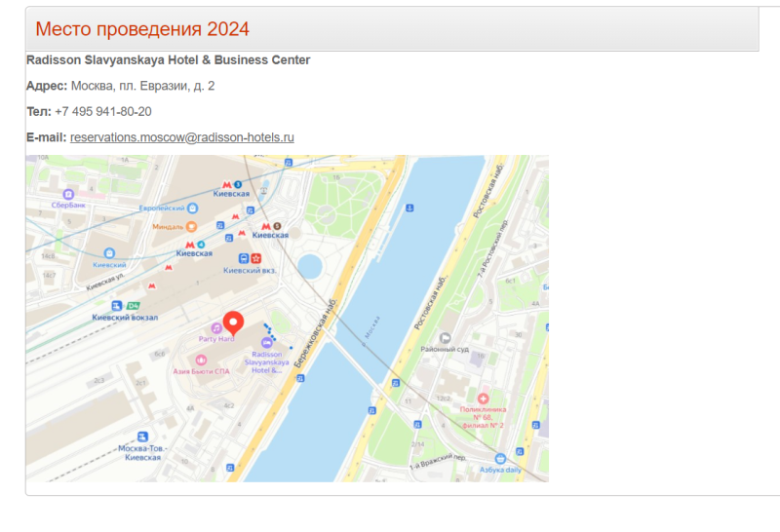
Task: Click the Европейский text label
Action: coord(162,209)
